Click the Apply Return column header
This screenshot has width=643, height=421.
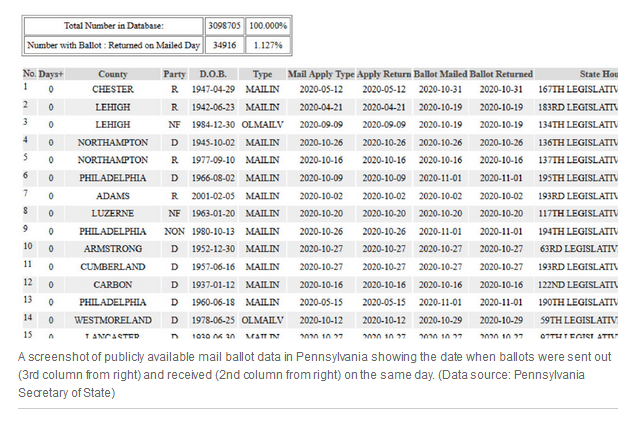click(x=384, y=74)
